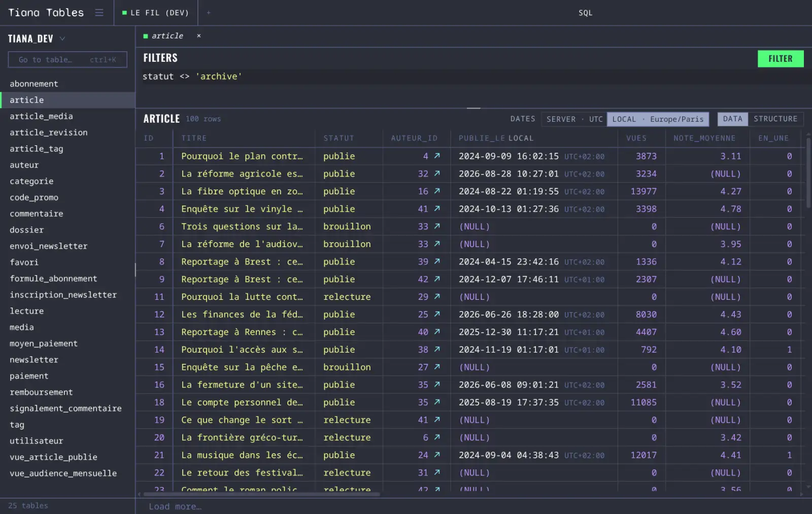Close the article table tab
This screenshot has width=812, height=514.
[199, 36]
